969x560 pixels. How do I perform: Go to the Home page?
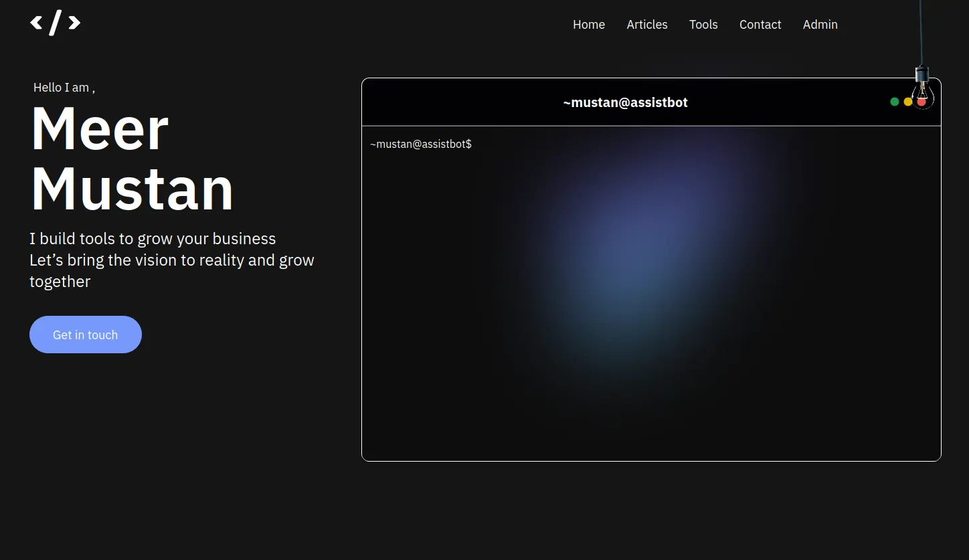coord(588,25)
